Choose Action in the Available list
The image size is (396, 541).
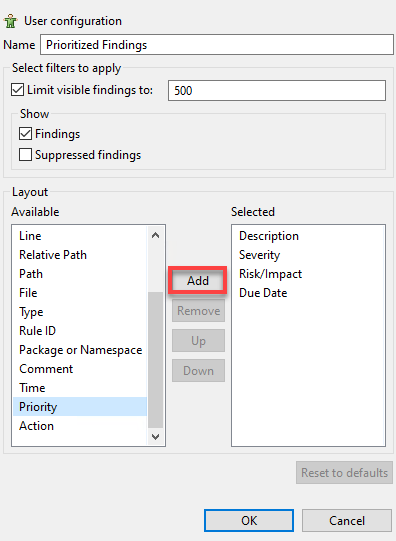coord(37,426)
